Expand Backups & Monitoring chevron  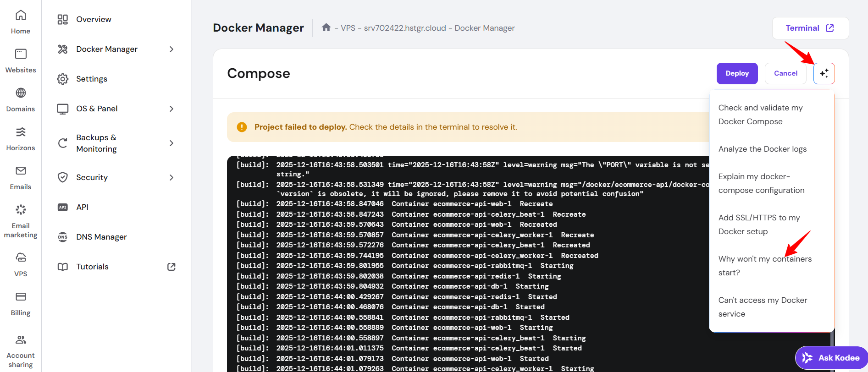pos(171,143)
